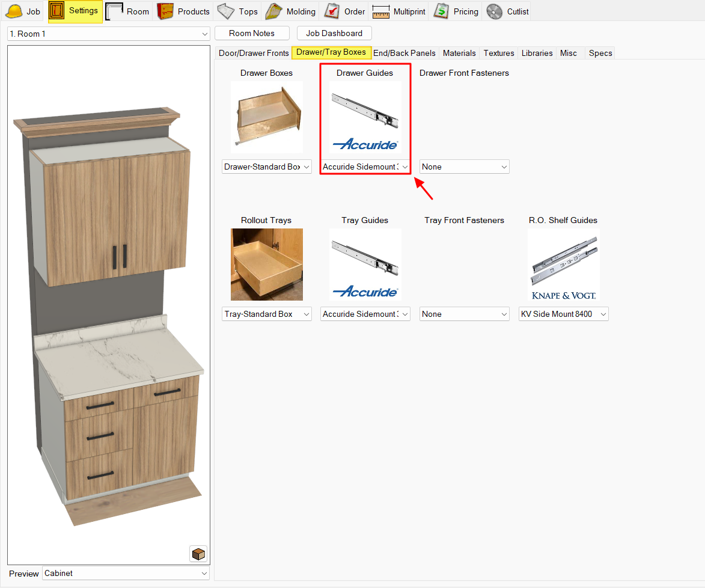The width and height of the screenshot is (705, 588).
Task: Open the Molding toolbar item
Action: [x=291, y=11]
